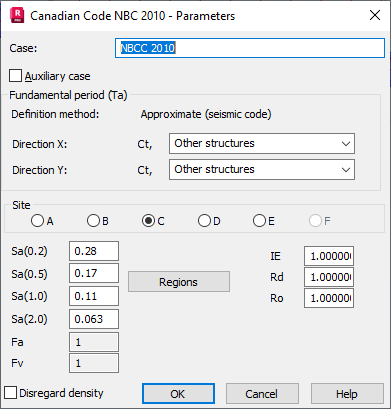Image resolution: width=391 pixels, height=409 pixels.
Task: Click the Rd factor input field
Action: tap(329, 277)
